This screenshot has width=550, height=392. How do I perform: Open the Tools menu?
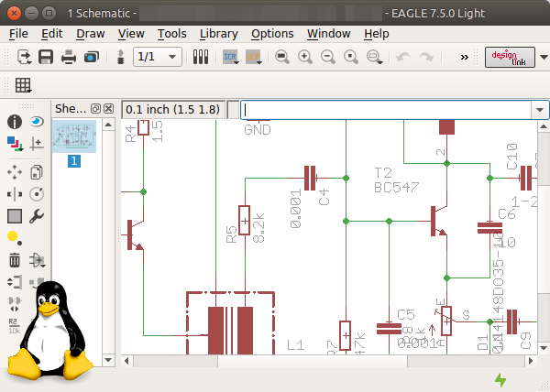pyautogui.click(x=172, y=34)
